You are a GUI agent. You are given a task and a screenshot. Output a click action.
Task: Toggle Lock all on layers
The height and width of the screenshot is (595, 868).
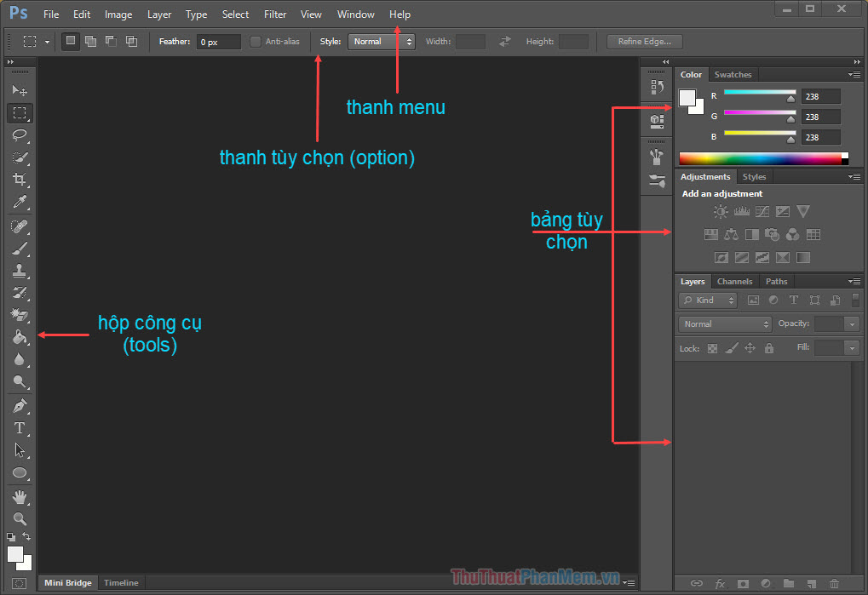(770, 348)
